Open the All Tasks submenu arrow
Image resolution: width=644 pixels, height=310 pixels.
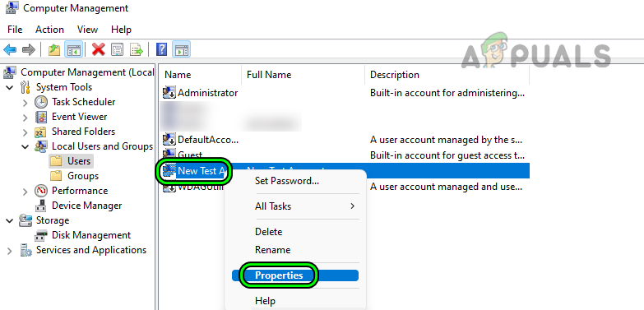click(x=352, y=206)
